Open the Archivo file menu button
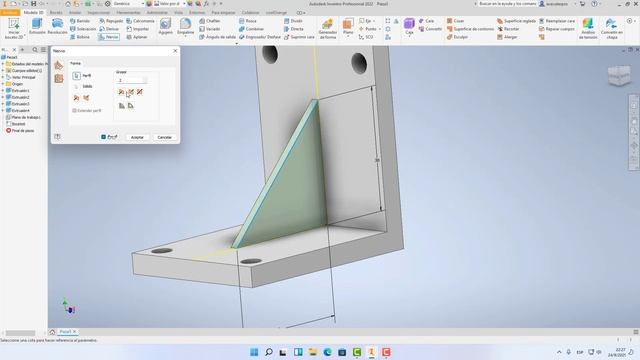 pyautogui.click(x=10, y=13)
